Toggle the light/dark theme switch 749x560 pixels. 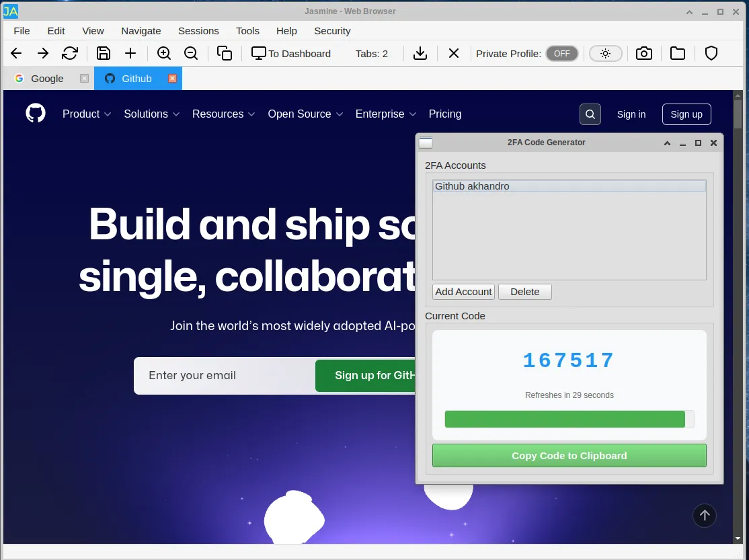coord(605,54)
